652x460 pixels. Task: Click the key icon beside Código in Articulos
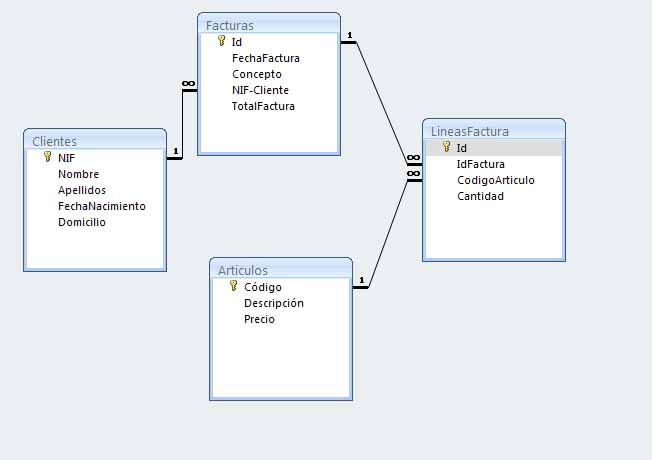[x=233, y=287]
